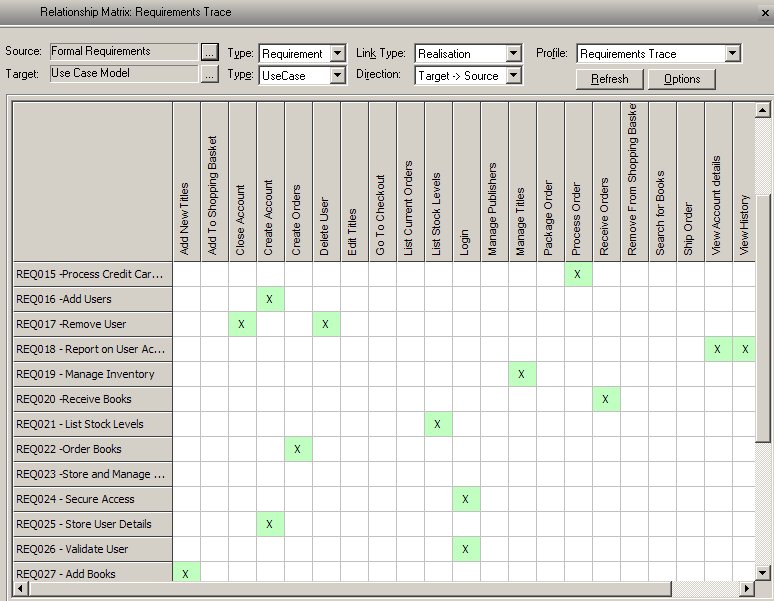Open the Profile dropdown showing Requirements Trace

click(x=733, y=53)
